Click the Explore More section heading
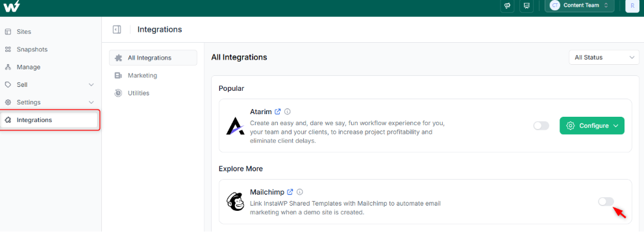This screenshot has width=644, height=240. pos(241,169)
